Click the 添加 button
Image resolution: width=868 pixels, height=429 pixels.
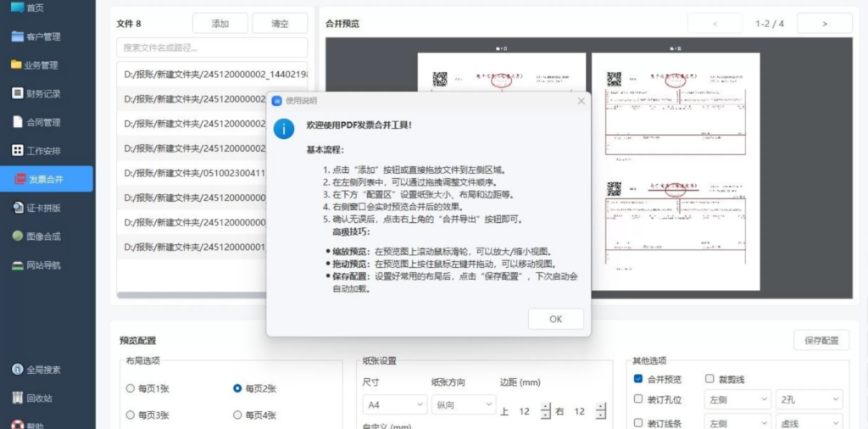[x=220, y=23]
